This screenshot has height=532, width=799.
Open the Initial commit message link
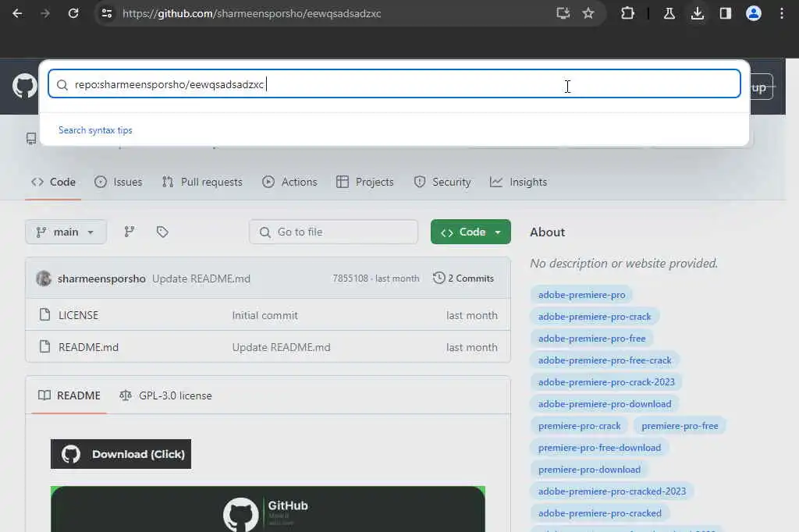click(x=265, y=315)
